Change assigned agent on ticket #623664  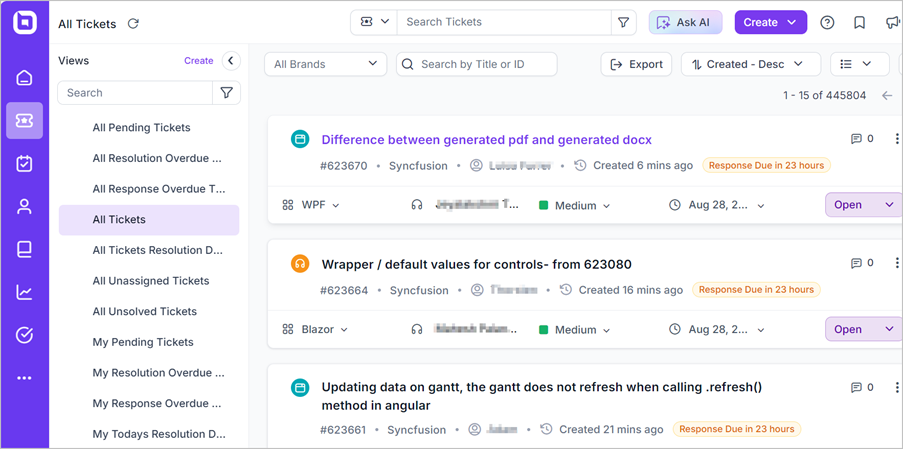coord(465,329)
